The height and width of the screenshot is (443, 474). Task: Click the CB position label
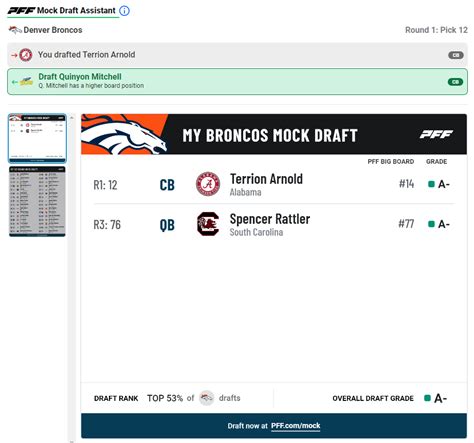coord(167,185)
